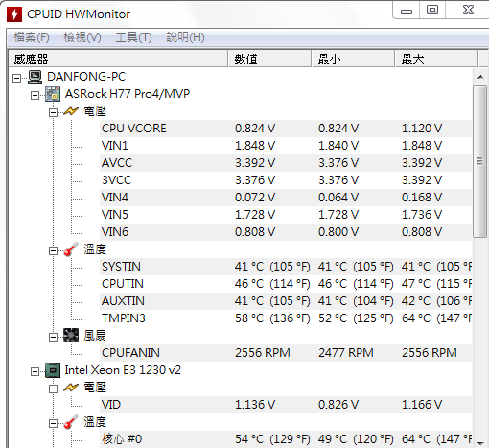Click the Xeon temperature thermometer icon
This screenshot has width=489, height=448.
click(71, 422)
